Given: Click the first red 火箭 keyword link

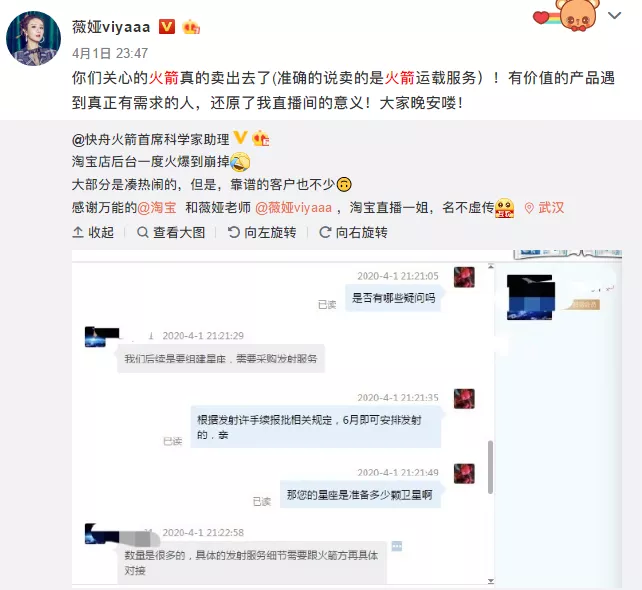Looking at the screenshot, I should click(x=163, y=77).
